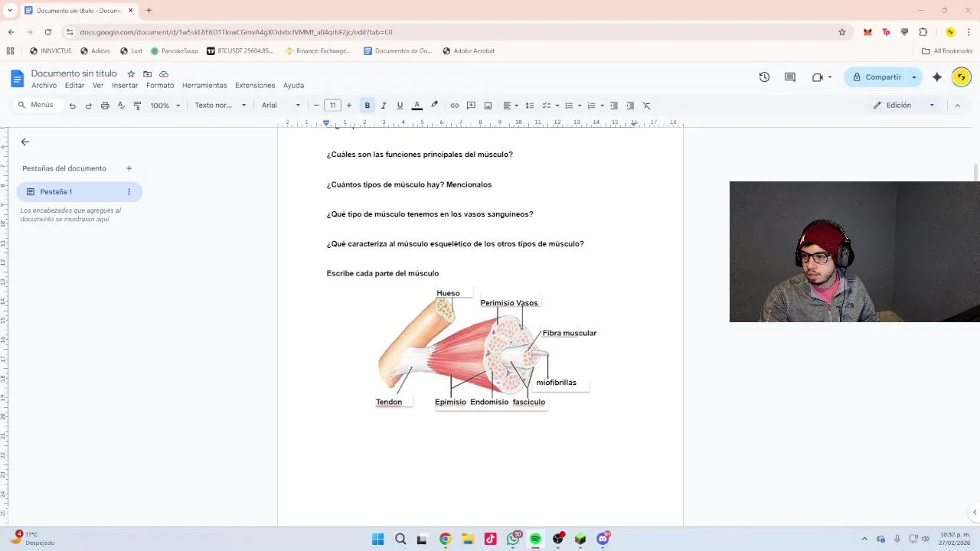The image size is (980, 551).
Task: Open the Ver menu
Action: pos(98,86)
